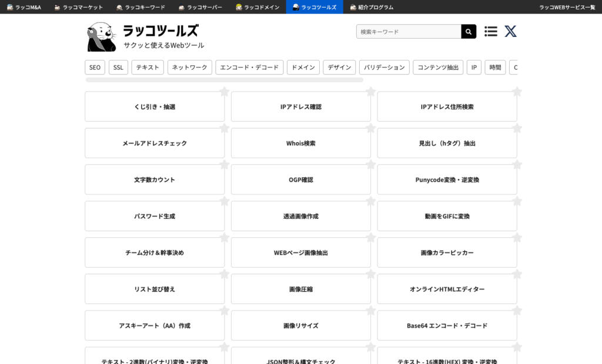Open the hamburger list menu icon

(491, 32)
